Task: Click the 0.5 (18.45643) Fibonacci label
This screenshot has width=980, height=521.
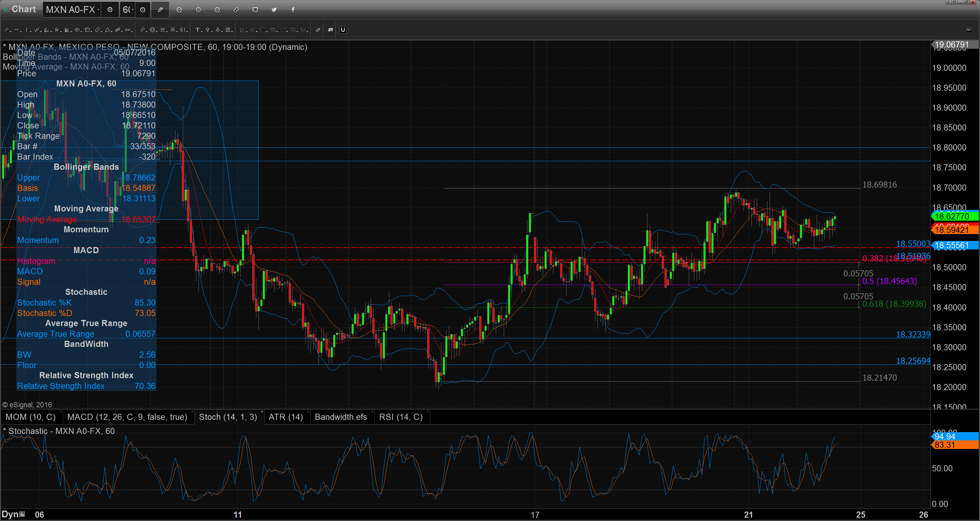Action: click(889, 281)
